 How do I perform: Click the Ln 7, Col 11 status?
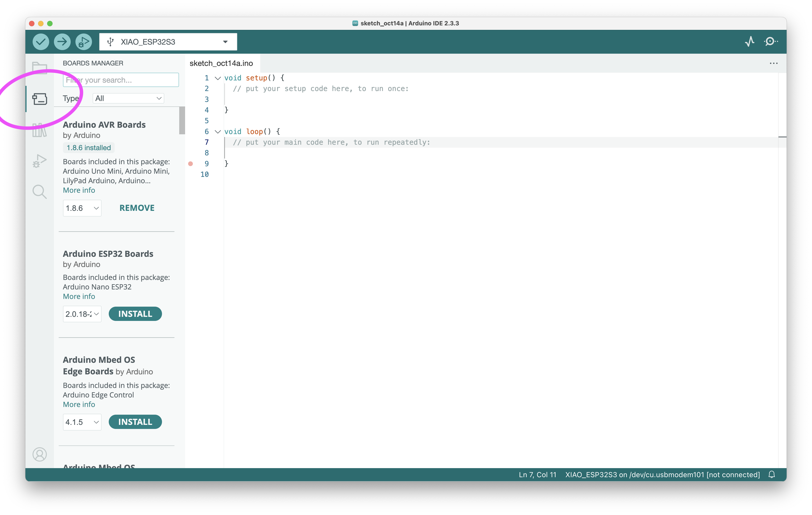coord(537,474)
